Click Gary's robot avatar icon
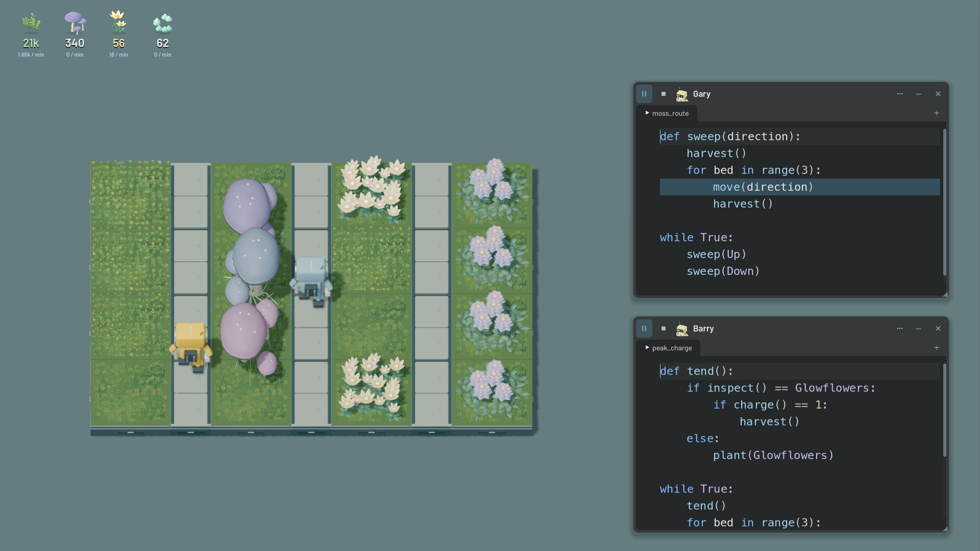The width and height of the screenshot is (980, 551). pos(682,94)
